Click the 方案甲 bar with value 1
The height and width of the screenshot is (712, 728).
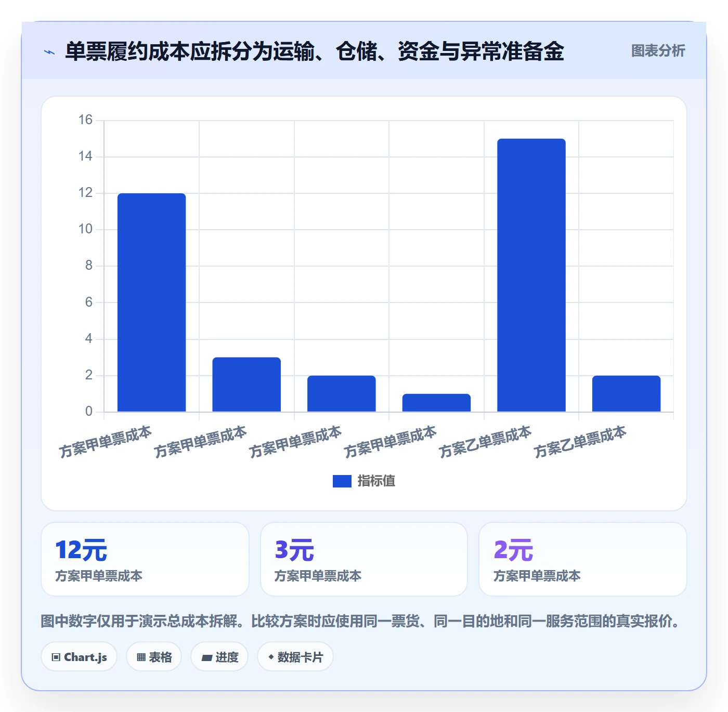tap(436, 403)
